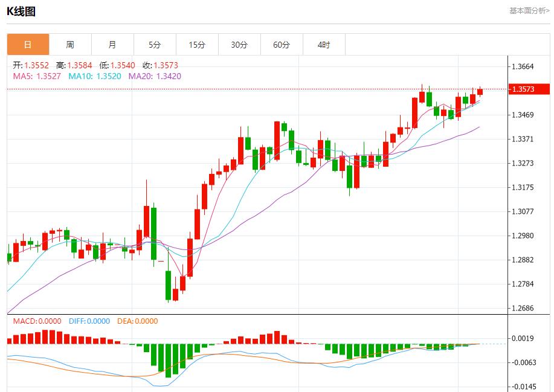The width and height of the screenshot is (554, 392).
Task: Click the red 1.3573 current price tag
Action: click(x=528, y=89)
